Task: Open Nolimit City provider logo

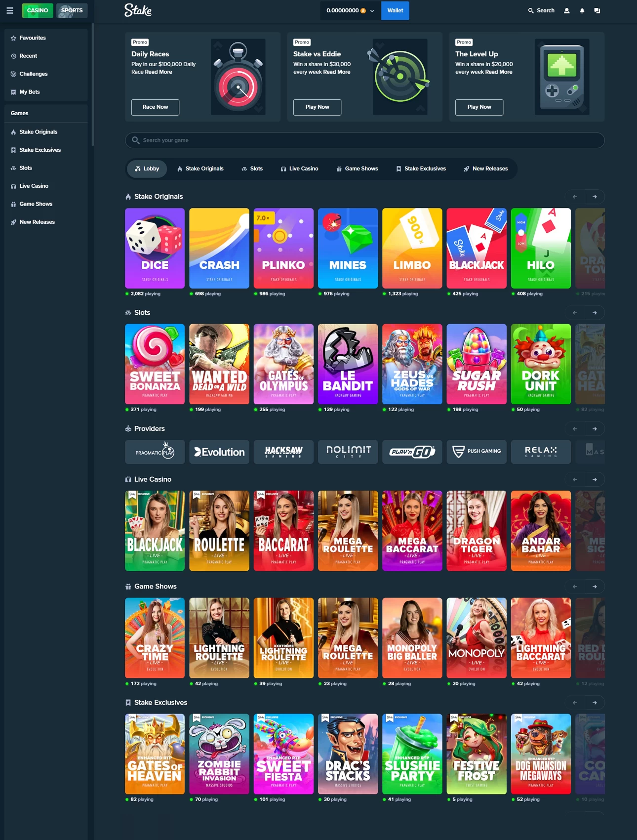Action: [348, 452]
